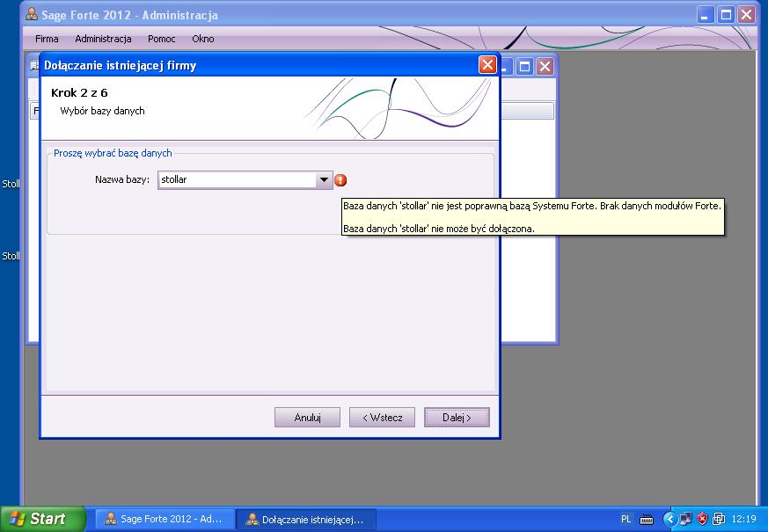Open the Okno menu

pyautogui.click(x=202, y=39)
